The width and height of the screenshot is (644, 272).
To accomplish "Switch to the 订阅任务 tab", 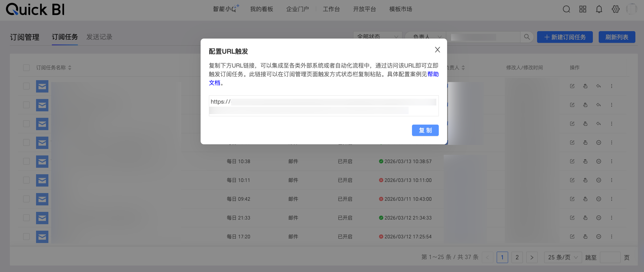I will (65, 37).
